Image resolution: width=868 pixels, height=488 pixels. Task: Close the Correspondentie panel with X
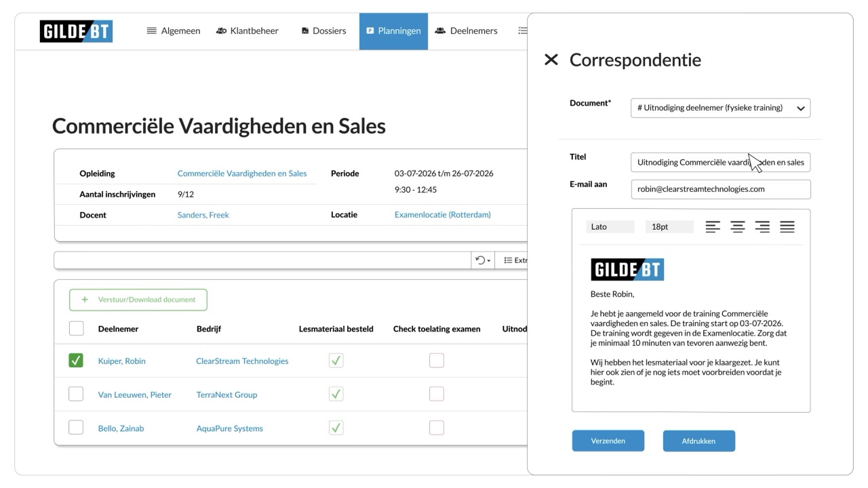pyautogui.click(x=551, y=60)
